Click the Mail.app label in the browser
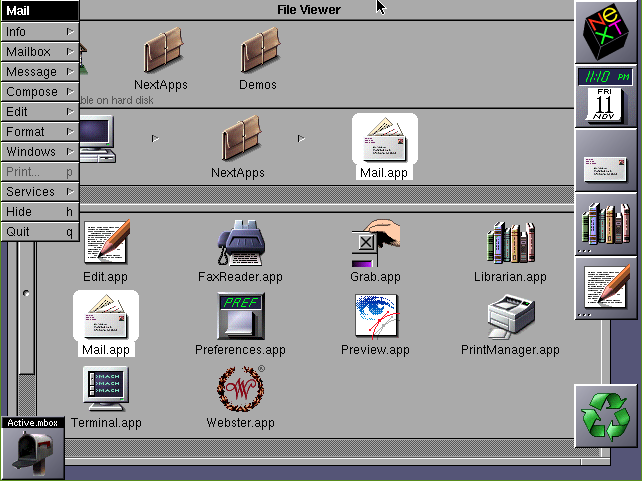This screenshot has width=642, height=481. coord(106,350)
